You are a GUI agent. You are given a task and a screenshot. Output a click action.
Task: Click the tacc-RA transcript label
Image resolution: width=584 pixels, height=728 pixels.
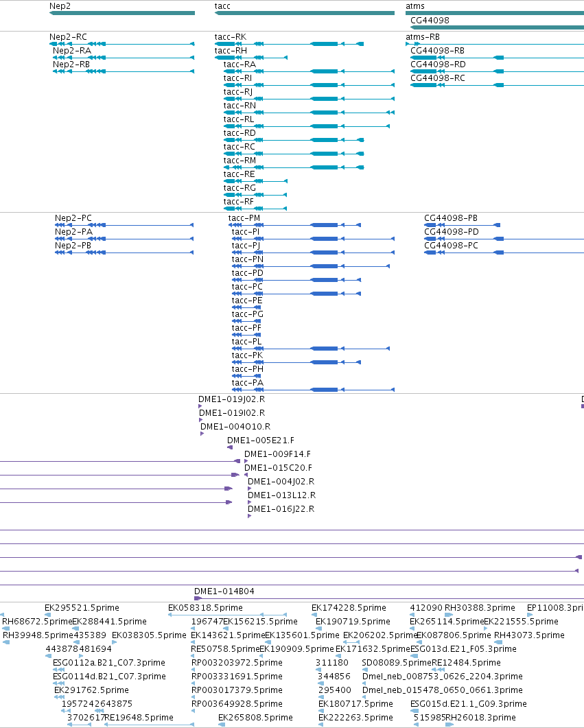240,64
